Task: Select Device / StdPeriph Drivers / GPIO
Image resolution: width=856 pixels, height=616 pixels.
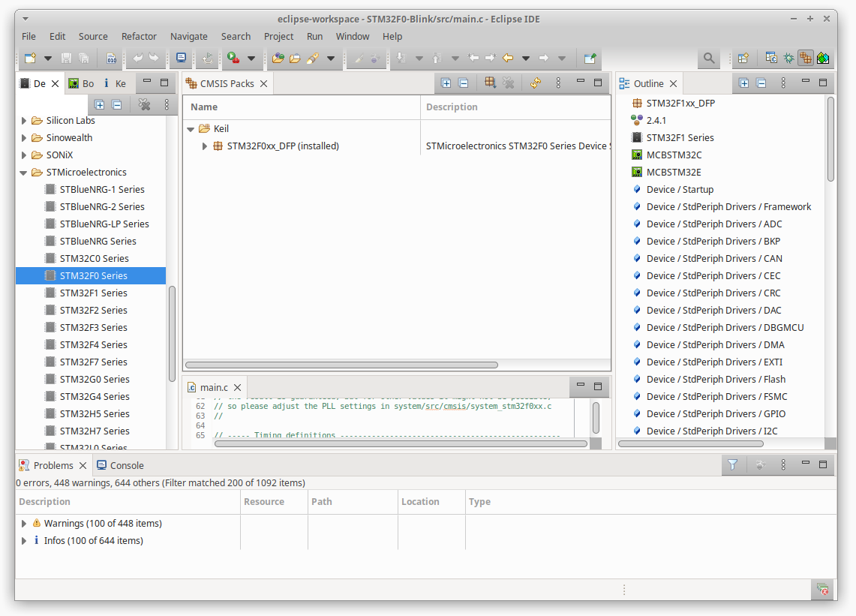Action: (x=716, y=414)
